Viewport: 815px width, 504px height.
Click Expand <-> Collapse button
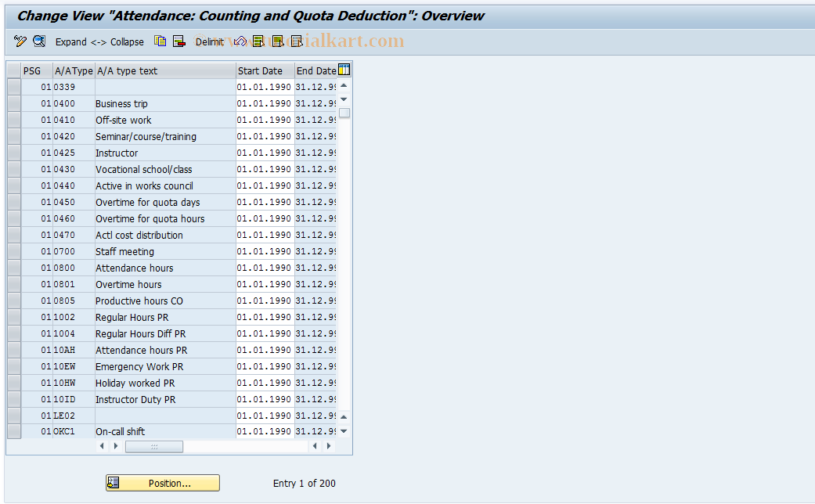click(x=99, y=42)
